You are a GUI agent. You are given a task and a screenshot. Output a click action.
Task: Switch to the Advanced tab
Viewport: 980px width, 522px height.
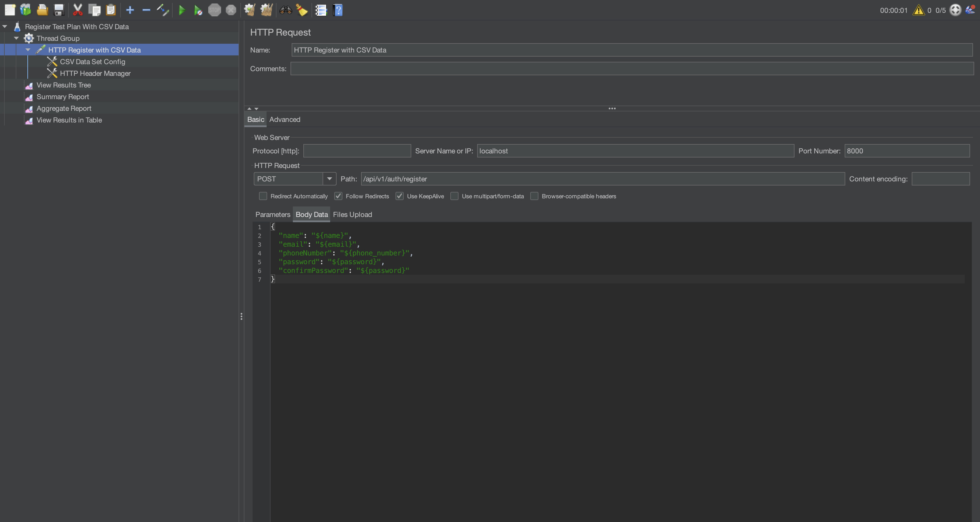[x=285, y=120]
